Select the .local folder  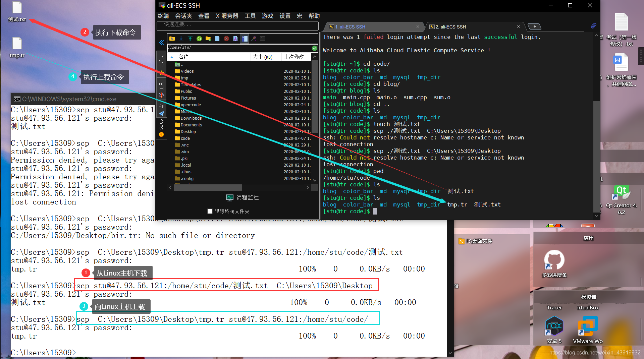(x=239, y=165)
